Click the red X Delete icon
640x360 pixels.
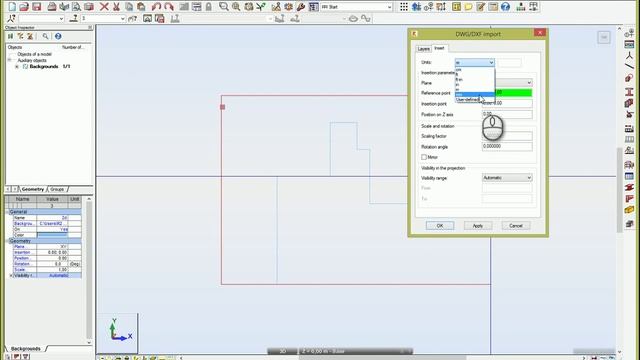104,7
